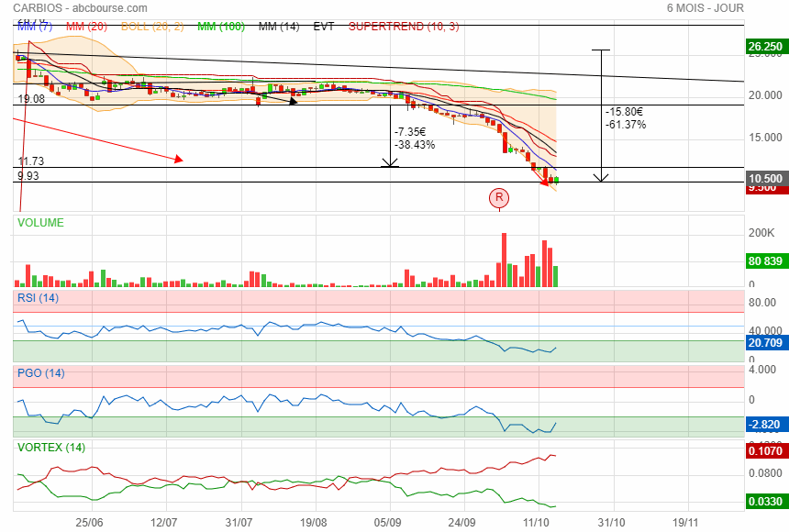Screen dimensions: 789x532
Task: Click the CARBIOS - abcbourse.com title
Action: coord(80,8)
